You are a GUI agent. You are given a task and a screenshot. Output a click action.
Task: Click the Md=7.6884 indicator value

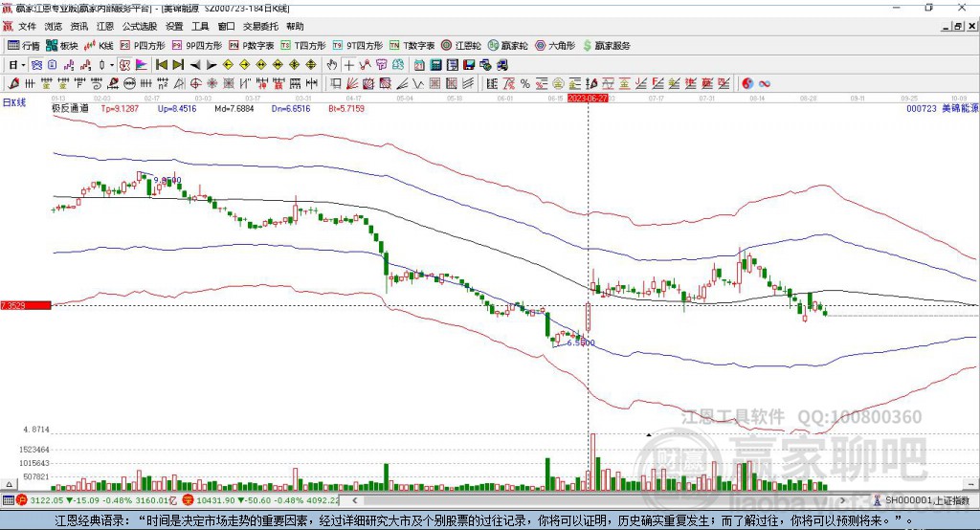(234, 108)
